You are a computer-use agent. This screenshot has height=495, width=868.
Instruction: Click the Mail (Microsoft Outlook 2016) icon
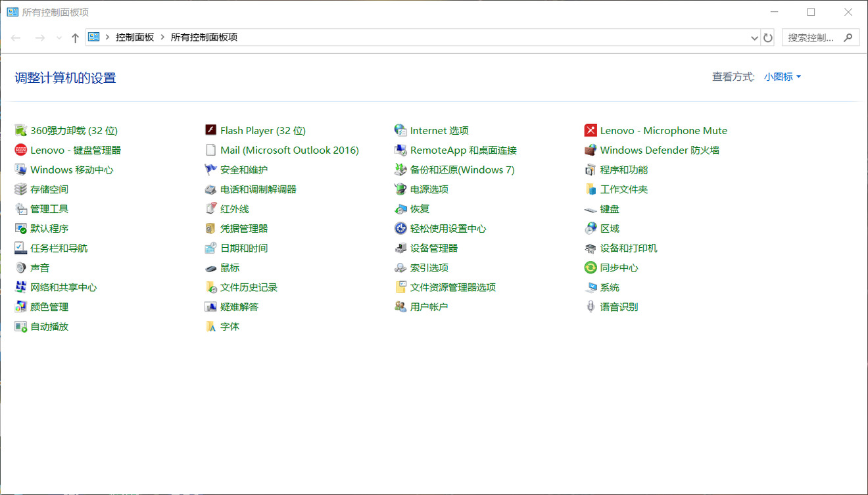pos(210,150)
